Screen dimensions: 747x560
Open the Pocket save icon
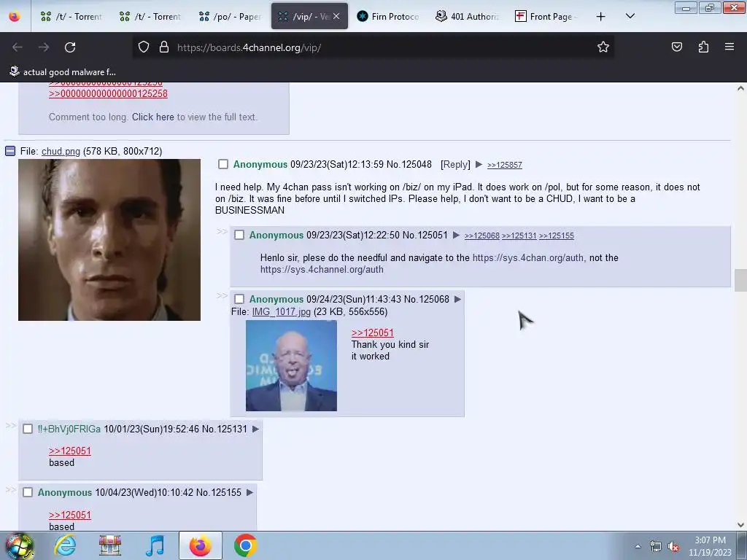676,47
